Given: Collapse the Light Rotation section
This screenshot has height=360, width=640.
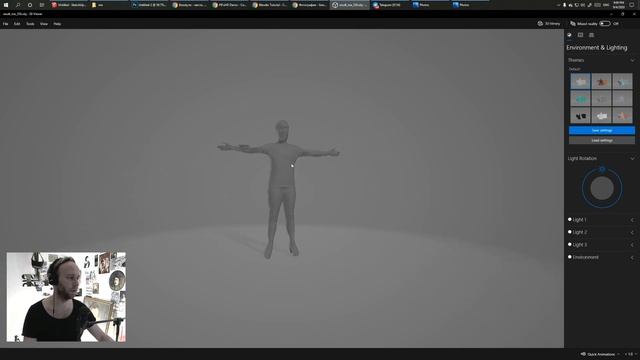Looking at the screenshot, I should tap(632, 158).
